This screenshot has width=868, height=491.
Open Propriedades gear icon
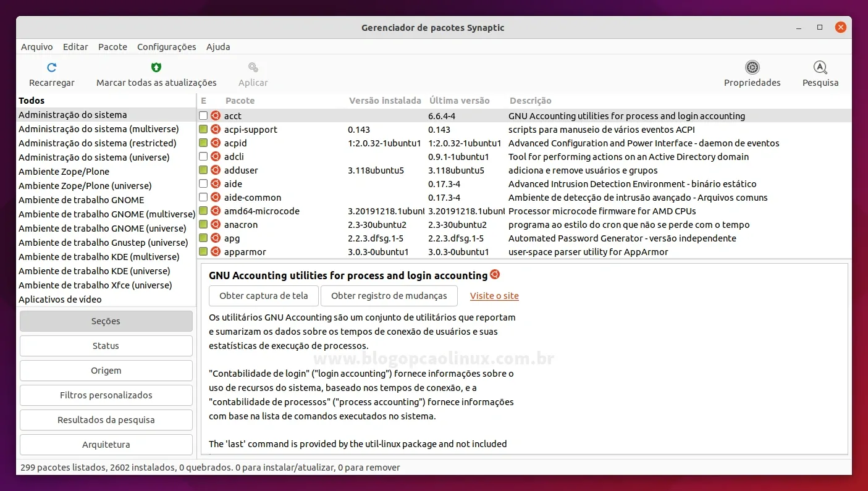click(752, 67)
